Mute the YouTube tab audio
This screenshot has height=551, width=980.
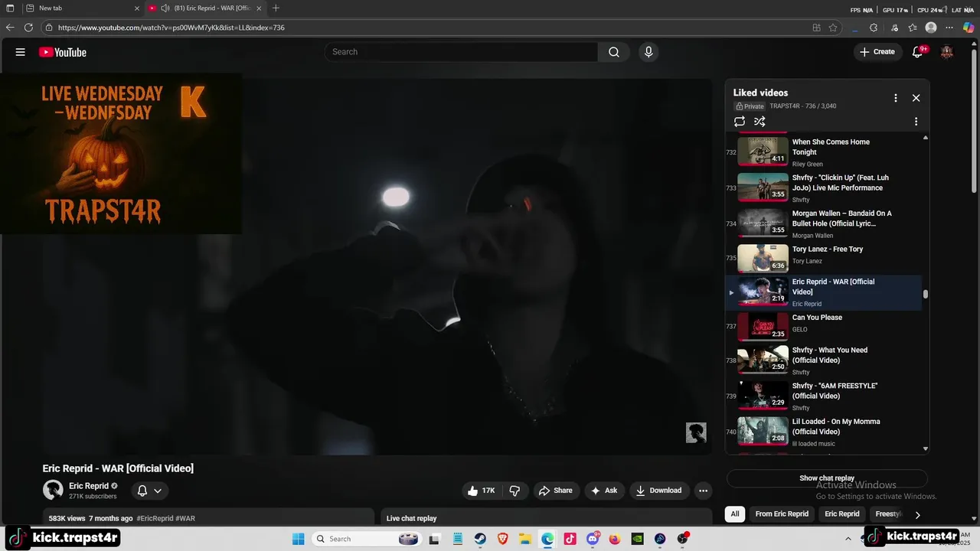click(165, 8)
